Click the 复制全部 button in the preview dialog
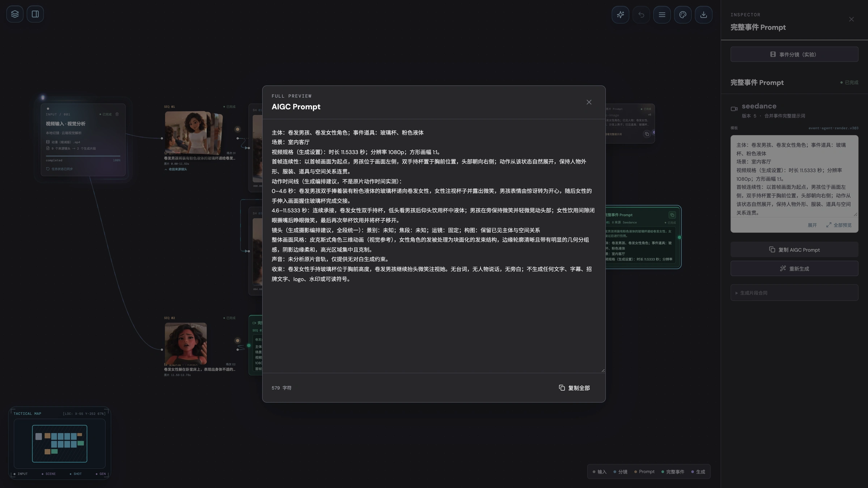Image resolution: width=868 pixels, height=488 pixels. pyautogui.click(x=574, y=388)
